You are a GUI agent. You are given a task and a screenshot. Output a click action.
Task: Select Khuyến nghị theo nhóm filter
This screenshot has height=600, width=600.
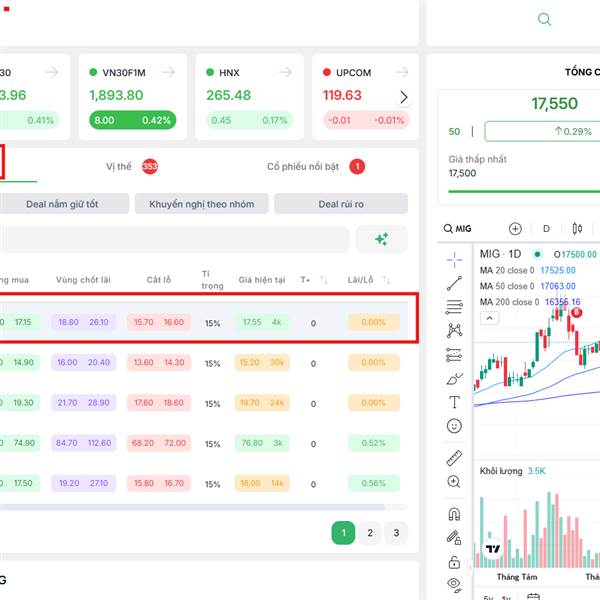[202, 204]
